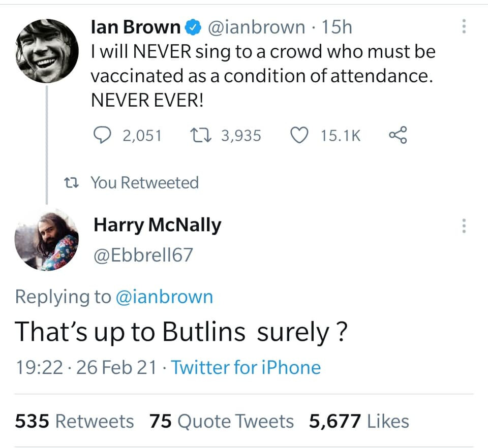Viewport: 488px width, 448px height.
Task: View the 535 Retweets list
Action: 74,421
